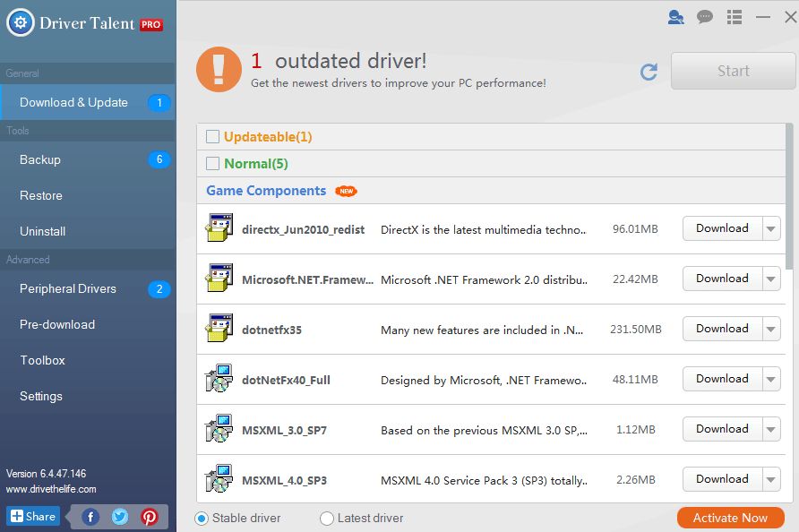Share on Twitter icon
Viewport: 799px width, 532px height.
coord(120,518)
